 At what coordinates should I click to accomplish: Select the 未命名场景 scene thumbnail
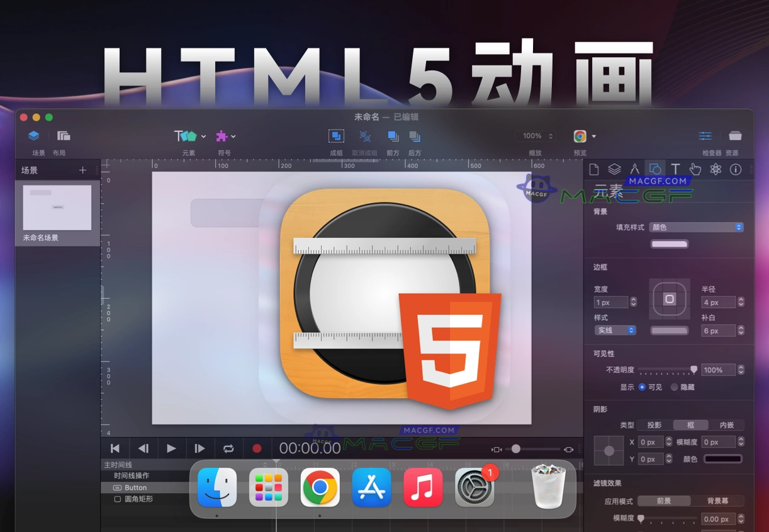pos(57,208)
